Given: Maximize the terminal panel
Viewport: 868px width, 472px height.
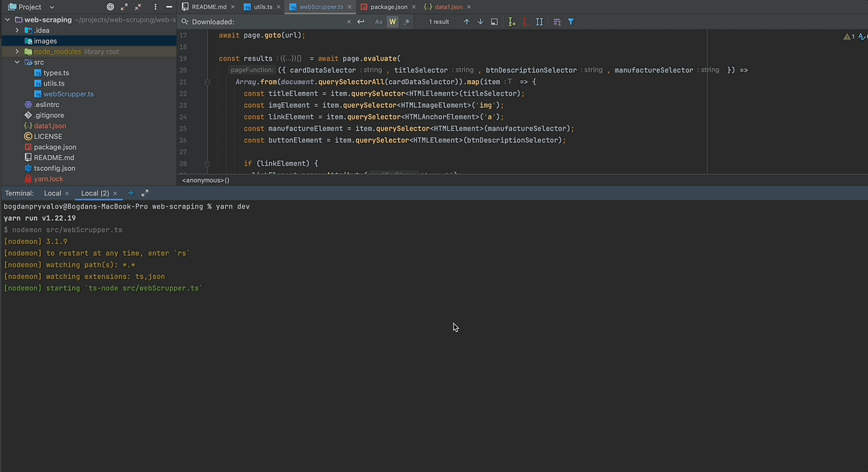Looking at the screenshot, I should pos(145,193).
